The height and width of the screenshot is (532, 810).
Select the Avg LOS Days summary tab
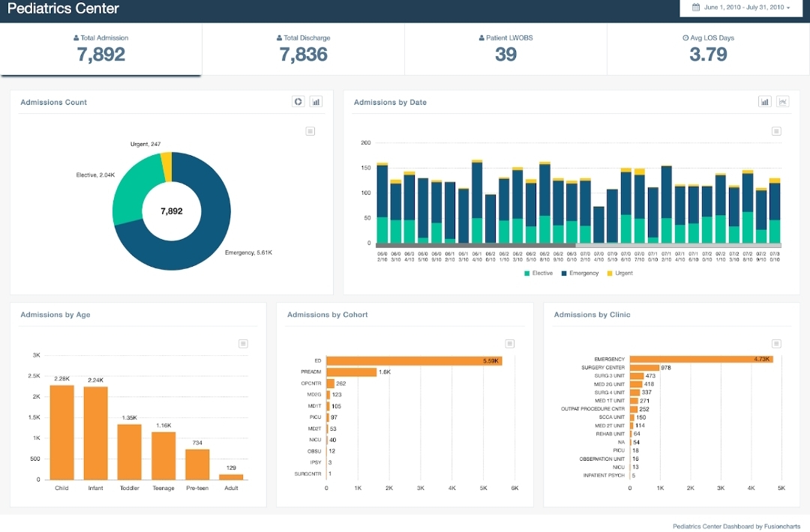click(x=708, y=49)
